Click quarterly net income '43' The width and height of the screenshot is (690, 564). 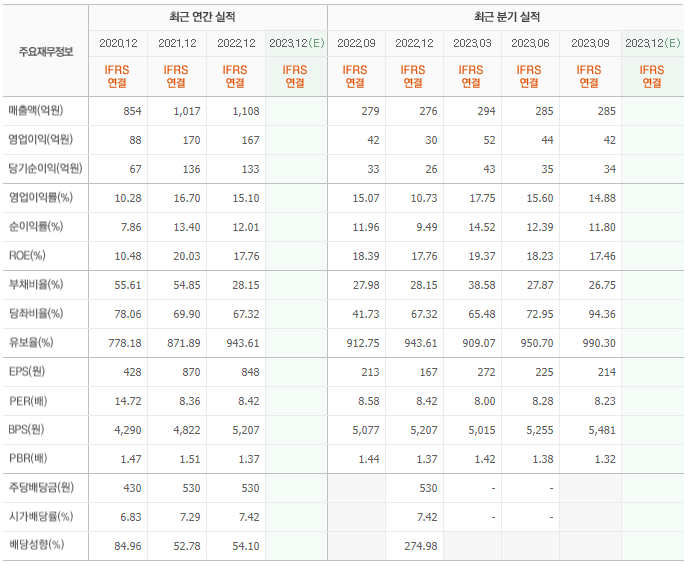489,169
